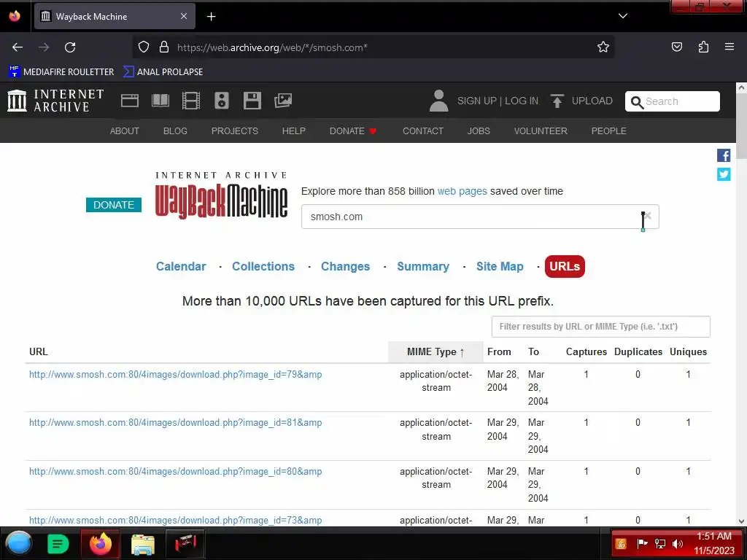Click the upload arrow icon
Image resolution: width=747 pixels, height=560 pixels.
557,101
